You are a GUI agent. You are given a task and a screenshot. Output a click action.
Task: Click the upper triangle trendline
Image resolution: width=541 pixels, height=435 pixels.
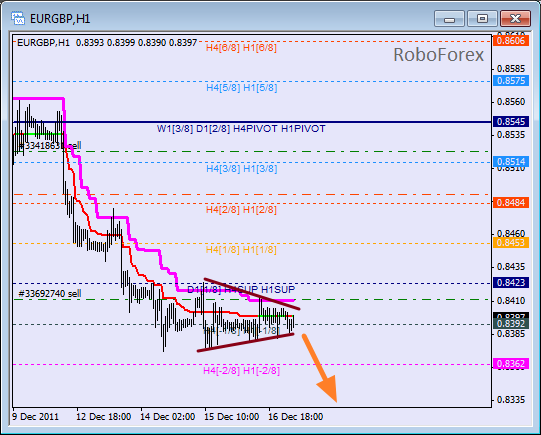[252, 294]
